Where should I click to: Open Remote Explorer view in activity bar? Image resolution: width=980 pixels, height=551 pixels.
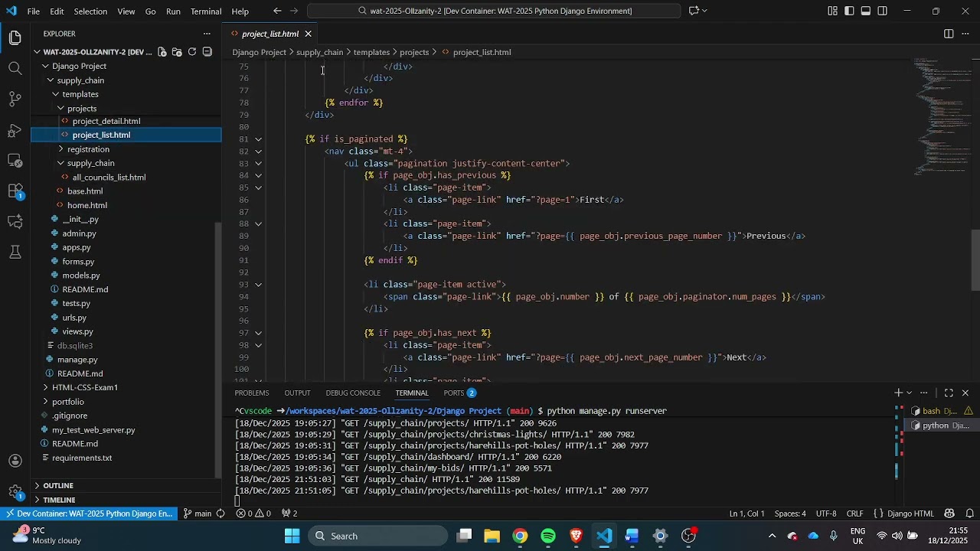tap(15, 161)
